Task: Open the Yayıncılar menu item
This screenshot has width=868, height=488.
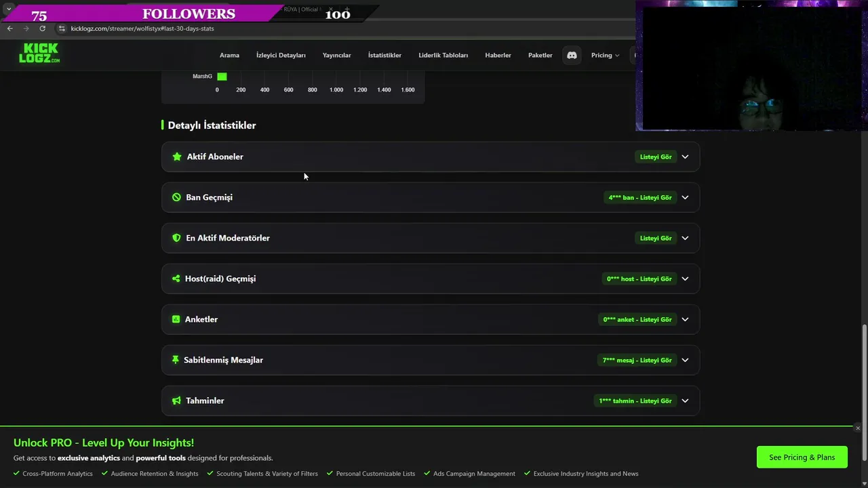Action: pos(336,55)
